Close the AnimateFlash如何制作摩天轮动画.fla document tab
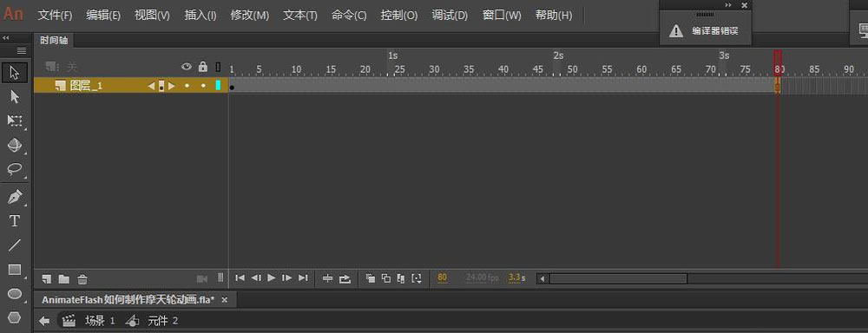The height and width of the screenshot is (333, 868). pyautogui.click(x=225, y=300)
